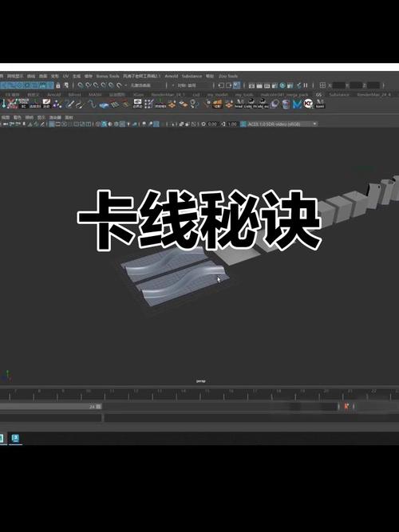Viewport: 399px width, 532px height.
Task: Click the blue plane shelf icon
Action: 104,104
